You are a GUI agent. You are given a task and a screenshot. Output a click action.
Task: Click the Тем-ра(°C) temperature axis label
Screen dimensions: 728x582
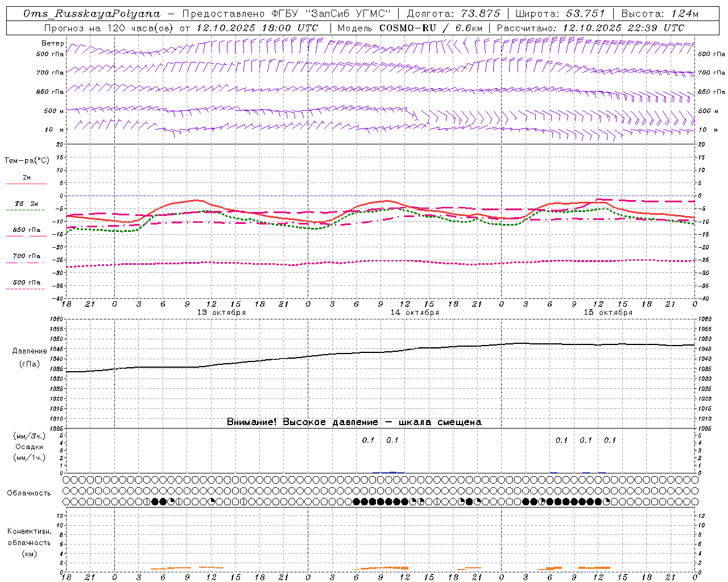pos(27,161)
